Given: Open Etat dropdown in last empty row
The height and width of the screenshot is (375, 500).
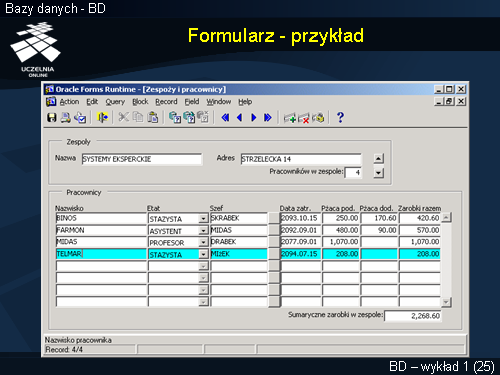Looking at the screenshot, I should pyautogui.click(x=203, y=302).
